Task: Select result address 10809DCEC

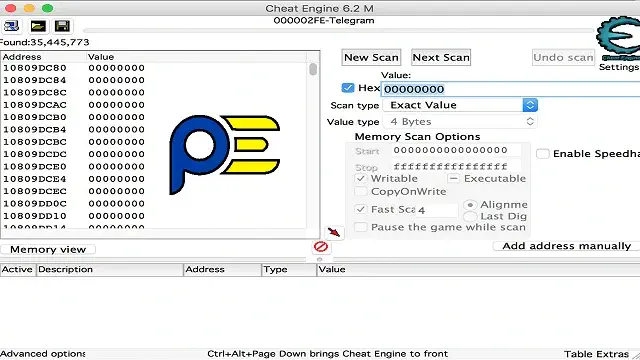Action: pos(35,191)
